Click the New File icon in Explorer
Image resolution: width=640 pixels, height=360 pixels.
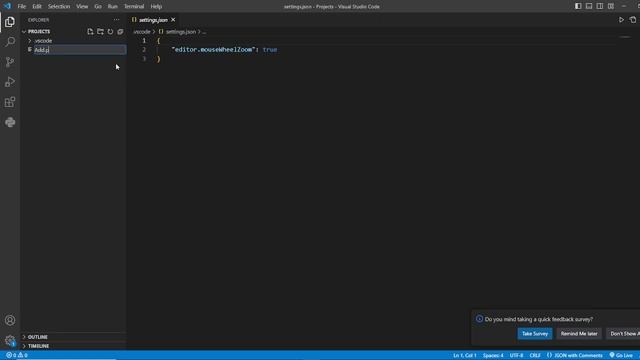pyautogui.click(x=90, y=31)
